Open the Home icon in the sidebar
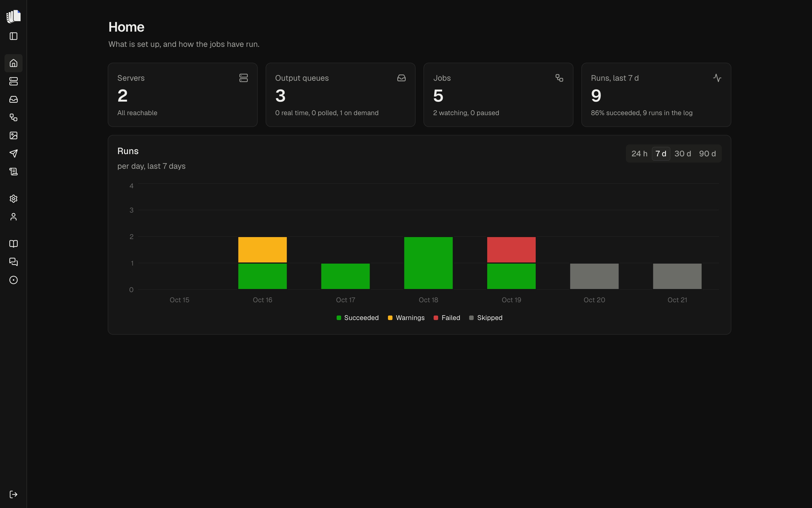 click(14, 63)
